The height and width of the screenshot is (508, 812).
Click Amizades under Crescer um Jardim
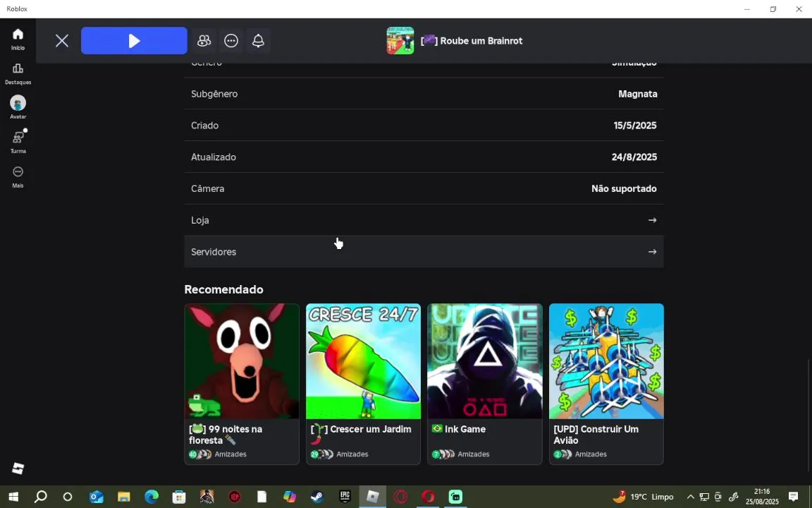352,454
